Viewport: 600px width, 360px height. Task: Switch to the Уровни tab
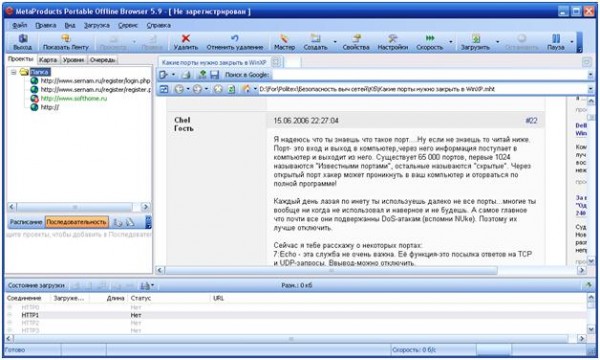[73, 60]
